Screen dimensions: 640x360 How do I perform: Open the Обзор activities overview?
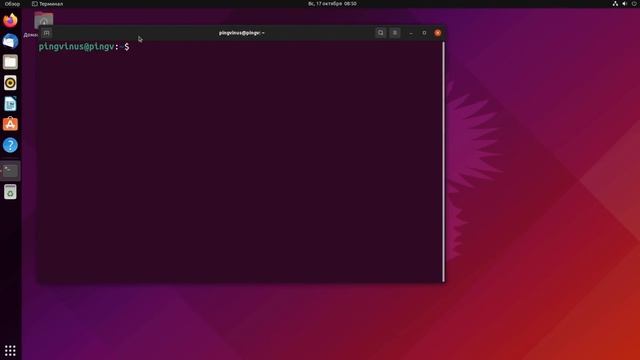tap(12, 4)
